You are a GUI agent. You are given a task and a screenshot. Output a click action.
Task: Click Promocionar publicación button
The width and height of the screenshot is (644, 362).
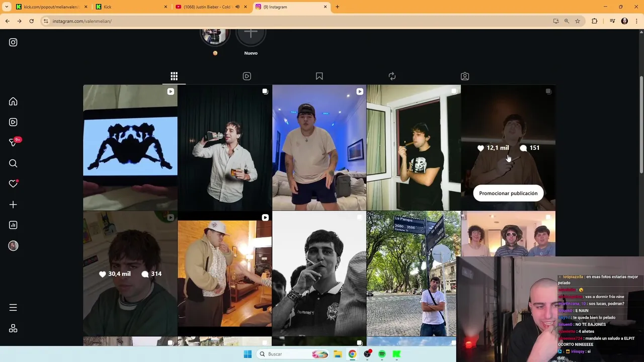click(508, 194)
